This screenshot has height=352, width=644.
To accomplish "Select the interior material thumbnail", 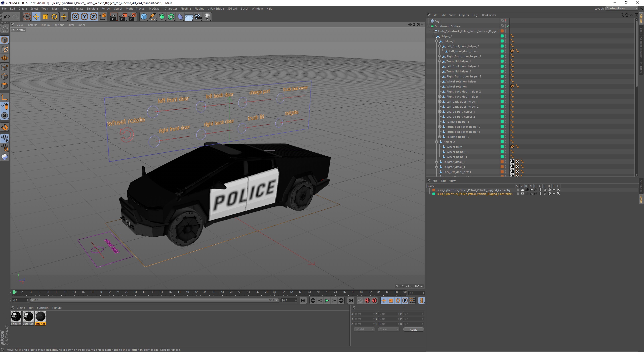I will (x=41, y=317).
